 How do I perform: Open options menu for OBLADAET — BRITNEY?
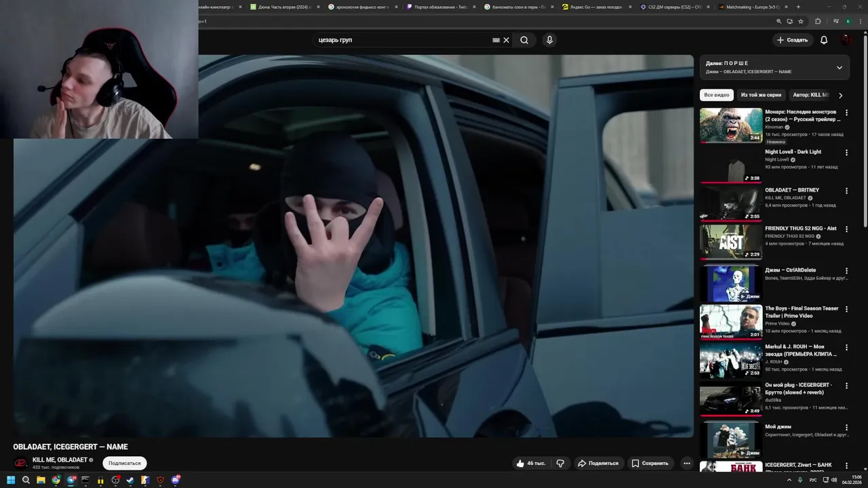tap(846, 191)
